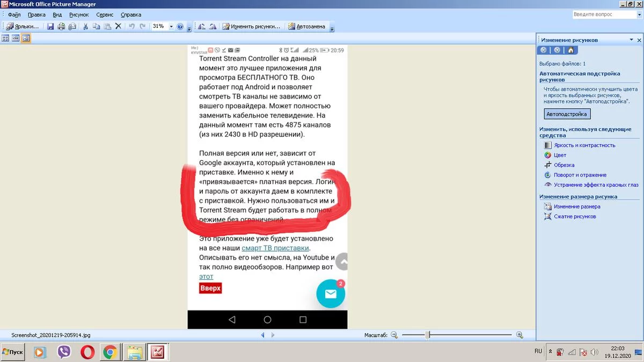
Task: Go forward in the task pane
Action: click(x=557, y=50)
